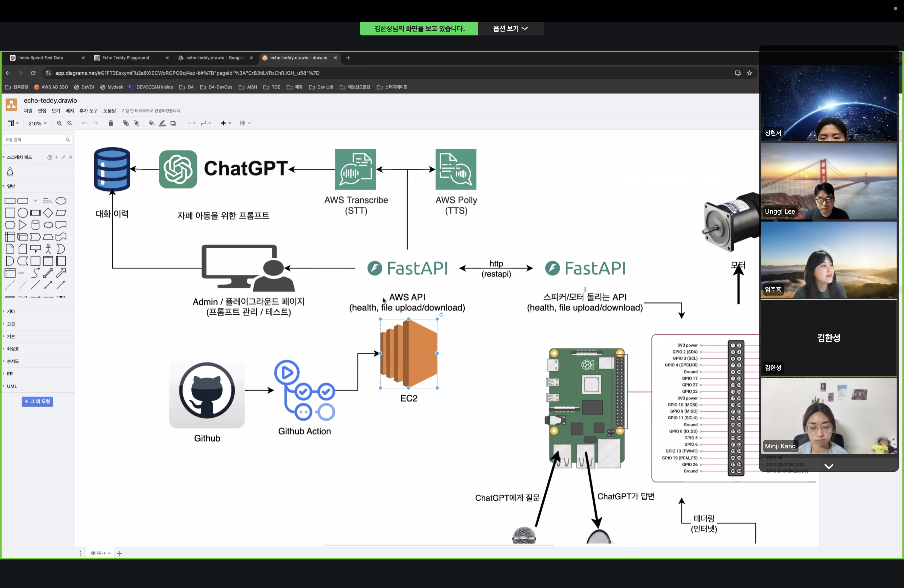Select the cylinder shape in 일반 palette
Screen dimensions: 904x588
pos(35,225)
